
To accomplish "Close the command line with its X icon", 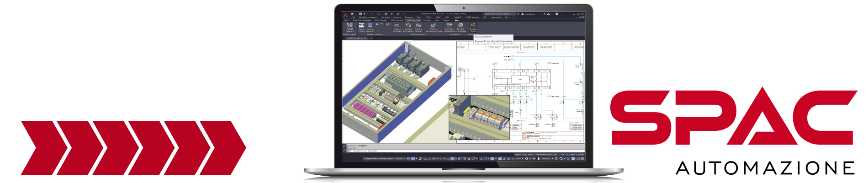I will click(344, 147).
